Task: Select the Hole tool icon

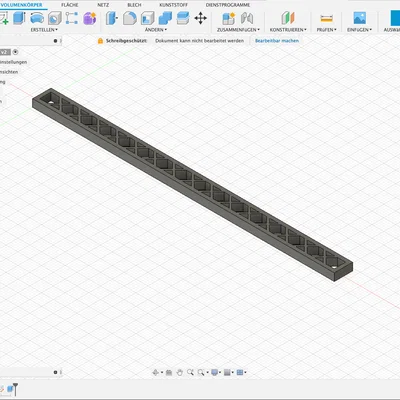Action: pyautogui.click(x=55, y=18)
